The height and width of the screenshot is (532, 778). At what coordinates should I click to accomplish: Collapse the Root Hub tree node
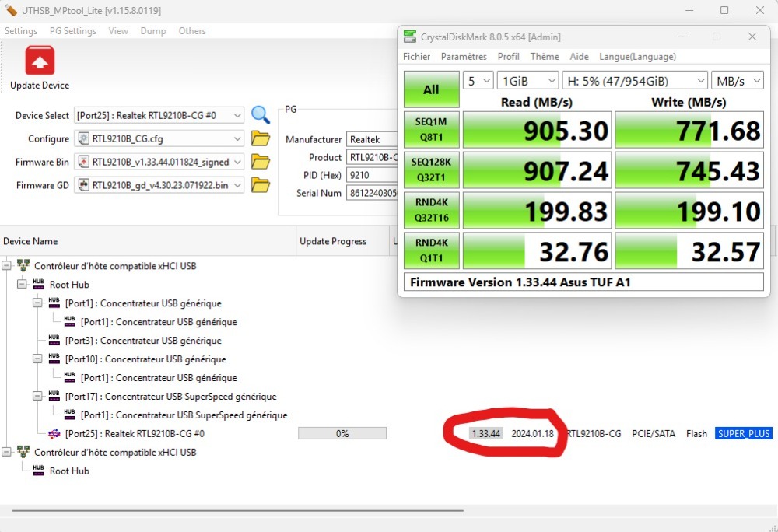22,285
